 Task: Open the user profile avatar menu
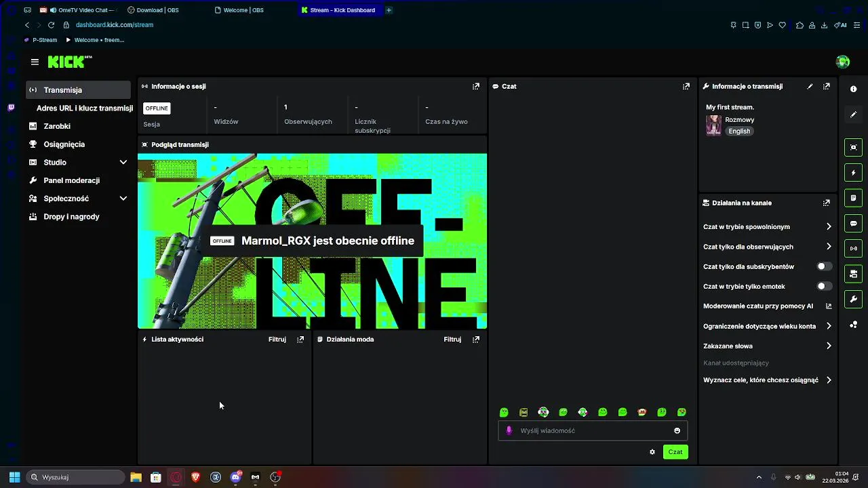pos(843,62)
